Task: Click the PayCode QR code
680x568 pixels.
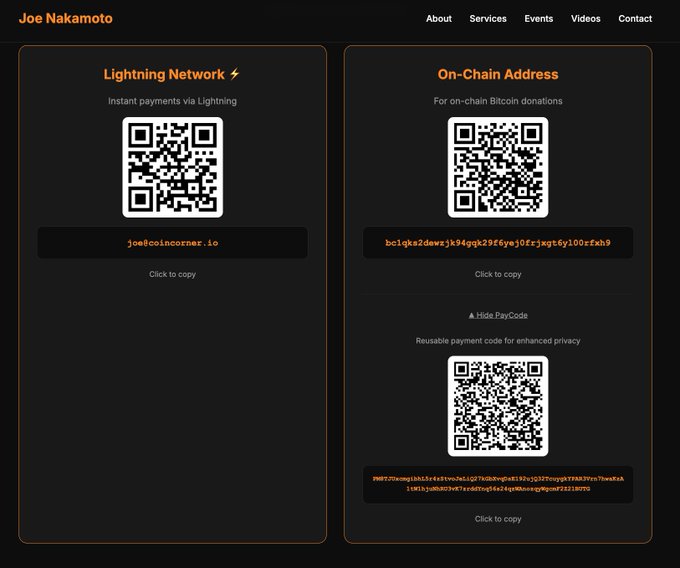Action: tap(498, 406)
